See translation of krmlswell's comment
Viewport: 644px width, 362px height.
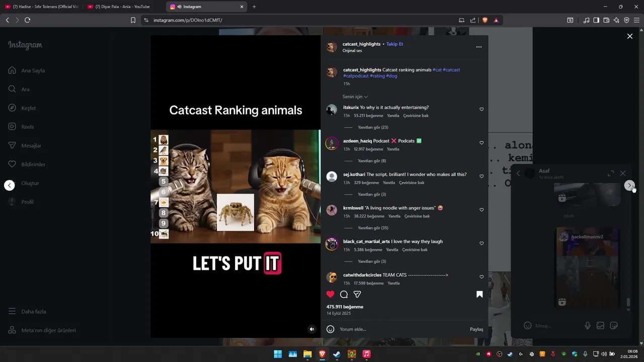coord(417,216)
